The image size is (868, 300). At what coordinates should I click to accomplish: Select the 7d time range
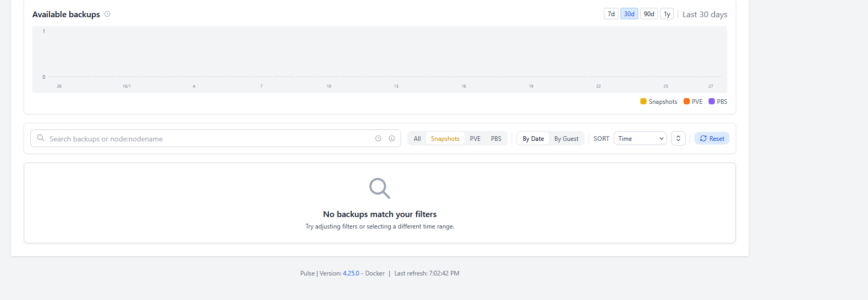(x=611, y=14)
